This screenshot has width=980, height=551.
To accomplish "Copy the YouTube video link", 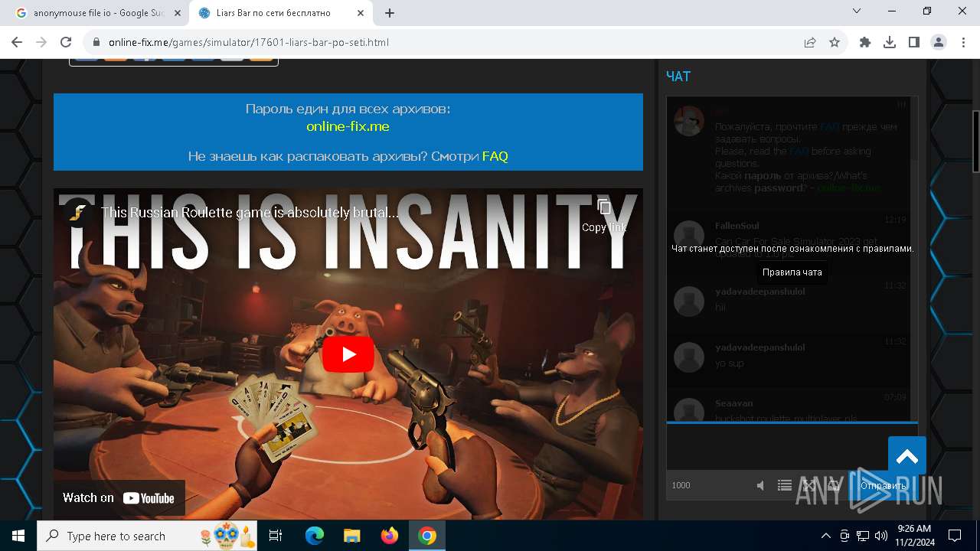I will tap(604, 215).
